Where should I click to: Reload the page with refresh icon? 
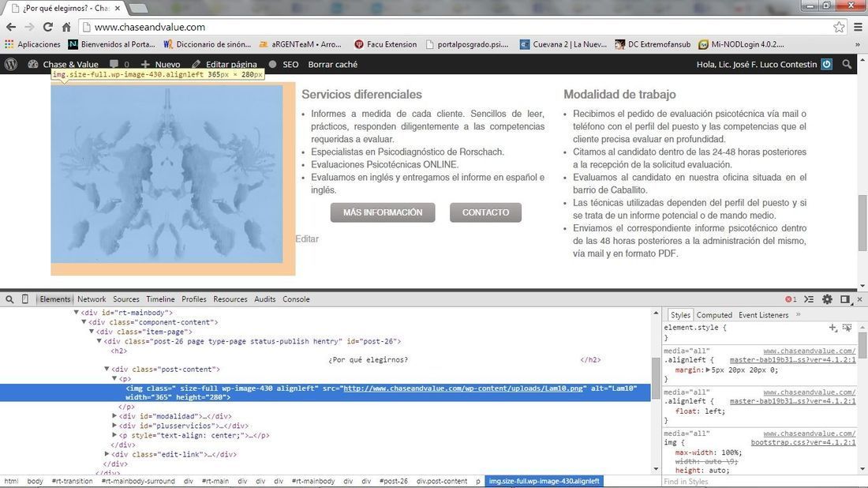(47, 27)
